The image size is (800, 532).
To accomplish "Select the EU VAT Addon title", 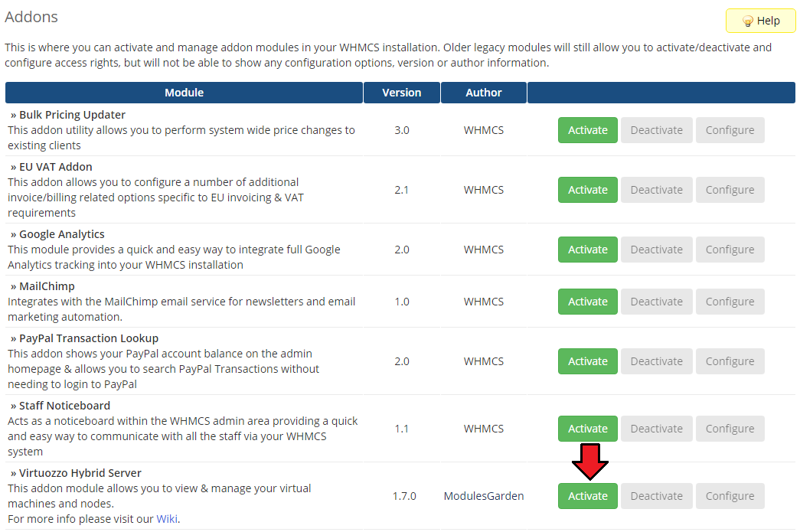I will click(x=56, y=167).
